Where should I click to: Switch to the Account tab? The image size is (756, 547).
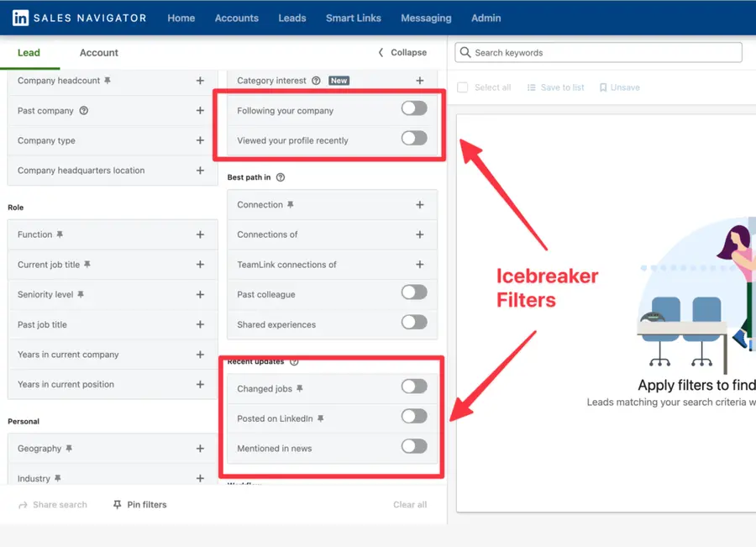tap(98, 52)
